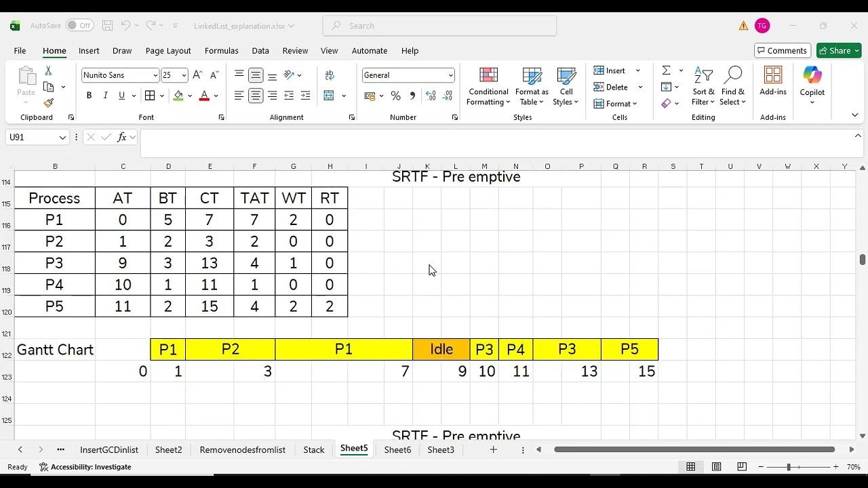Switch to the Stack sheet tab
The width and height of the screenshot is (868, 488).
[x=314, y=449]
